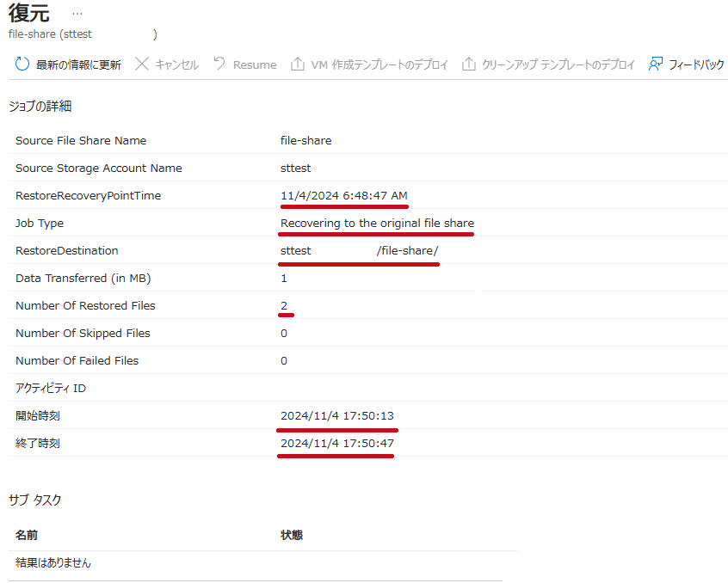728x583 pixels.
Task: Click the Resume arrow icon
Action: click(x=219, y=64)
